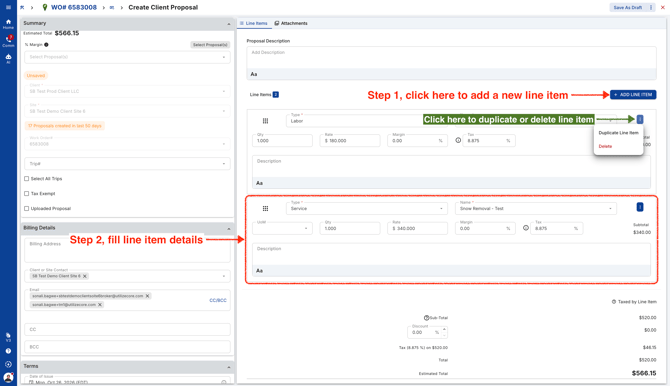Click the Billing Address field

point(127,250)
